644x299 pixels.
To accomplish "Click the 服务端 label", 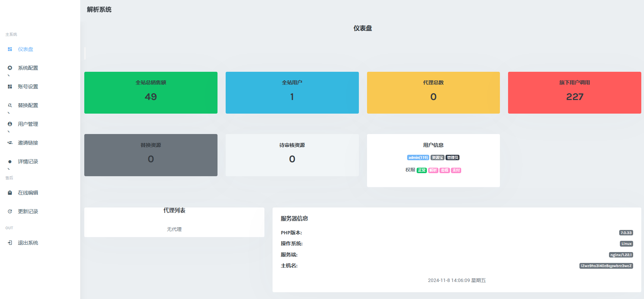I will (x=289, y=255).
